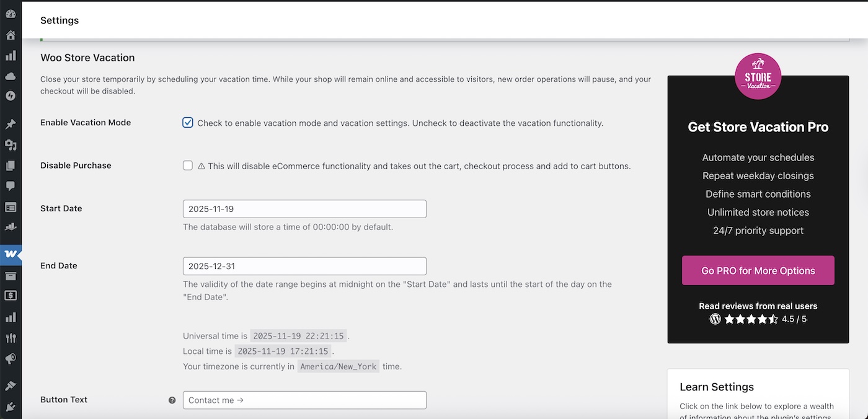Screen dimensions: 868x419
Task: Select the Jetpack cloud icon
Action: click(11, 76)
